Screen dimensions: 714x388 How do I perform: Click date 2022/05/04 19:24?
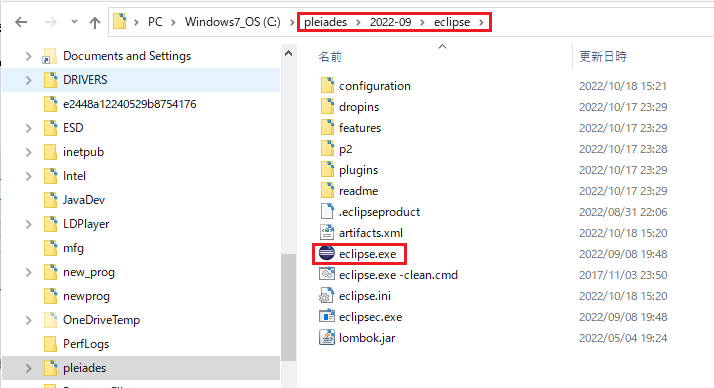623,338
